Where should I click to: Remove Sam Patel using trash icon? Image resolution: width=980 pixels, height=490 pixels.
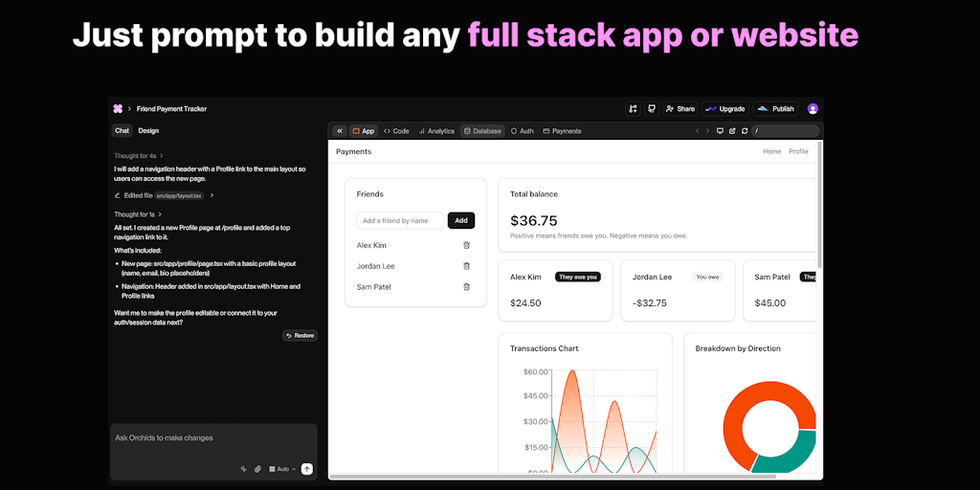[x=466, y=287]
